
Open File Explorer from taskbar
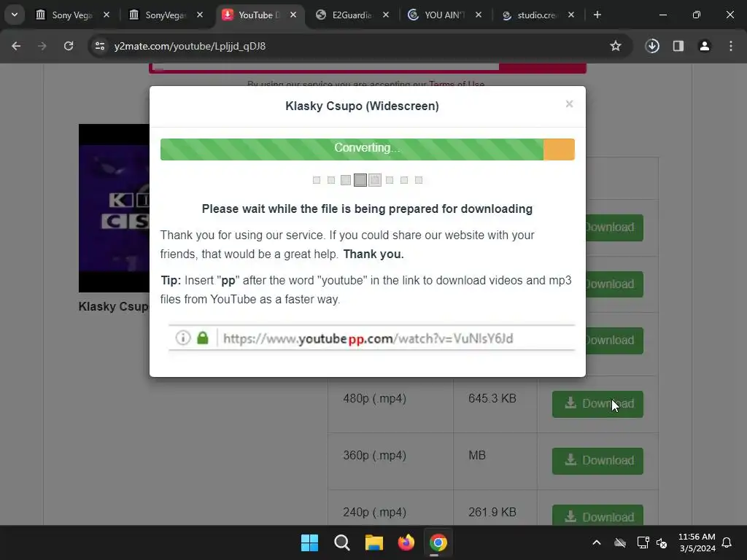click(x=374, y=542)
